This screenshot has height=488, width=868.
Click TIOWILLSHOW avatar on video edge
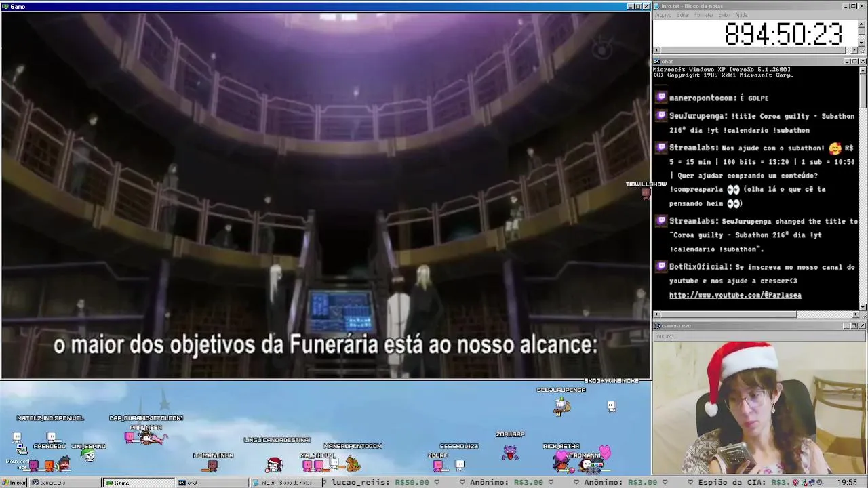(x=646, y=193)
